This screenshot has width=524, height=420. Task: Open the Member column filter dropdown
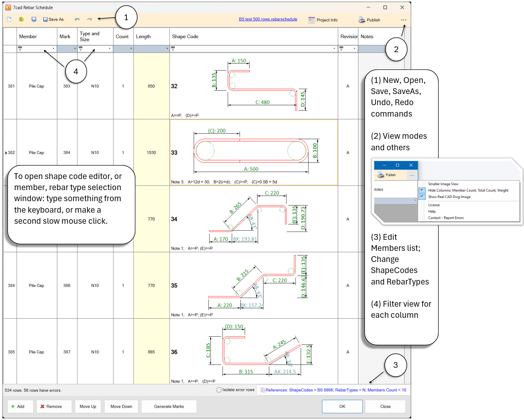(53, 49)
